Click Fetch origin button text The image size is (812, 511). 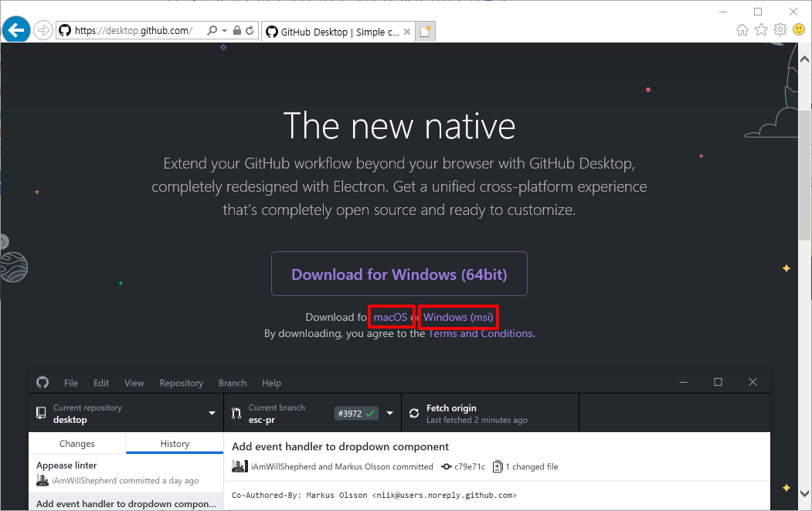tap(451, 408)
